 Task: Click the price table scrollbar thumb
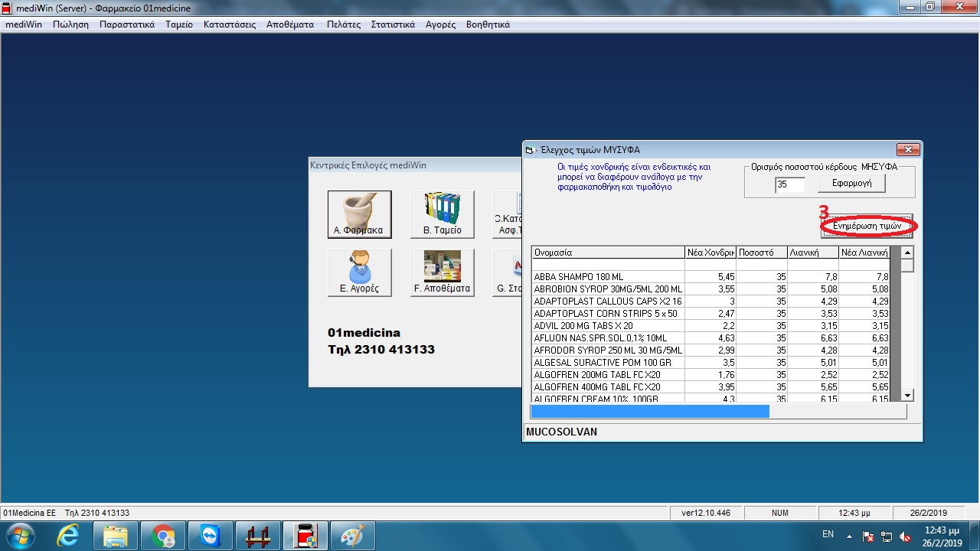[907, 266]
